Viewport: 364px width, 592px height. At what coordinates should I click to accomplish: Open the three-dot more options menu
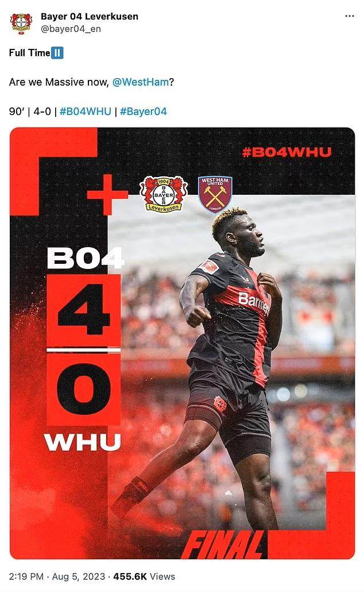pos(349,16)
